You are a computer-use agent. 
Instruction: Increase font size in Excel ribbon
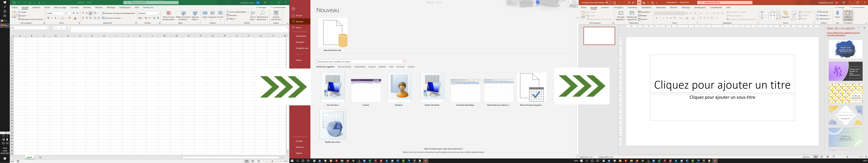pos(74,13)
